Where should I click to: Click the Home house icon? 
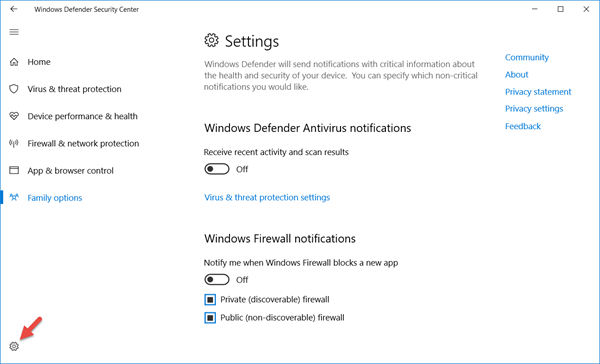14,62
